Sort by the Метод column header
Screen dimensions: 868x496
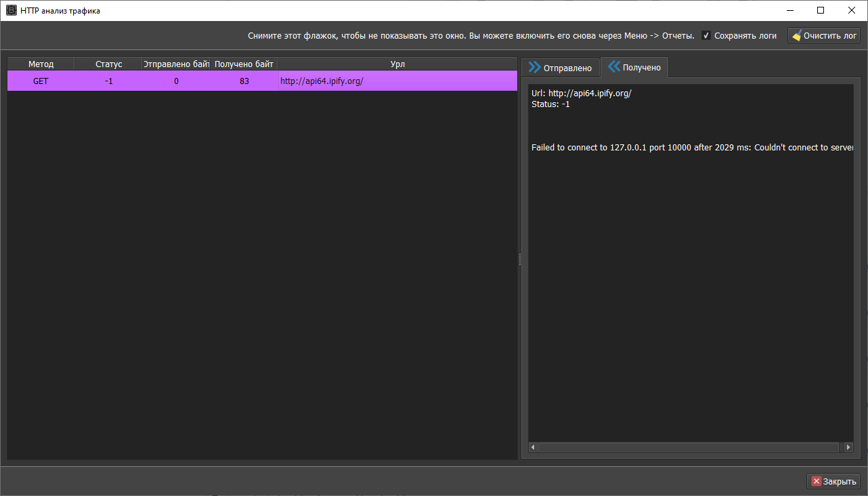coord(41,64)
